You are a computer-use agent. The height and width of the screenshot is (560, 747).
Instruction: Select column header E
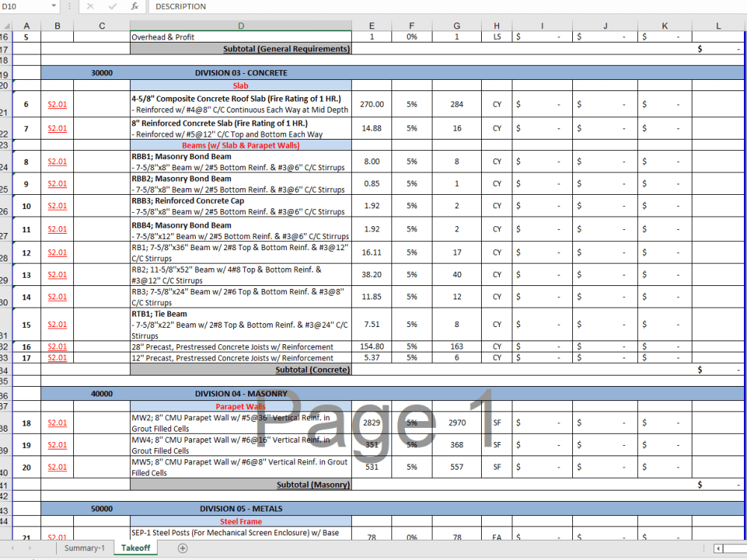tap(371, 25)
